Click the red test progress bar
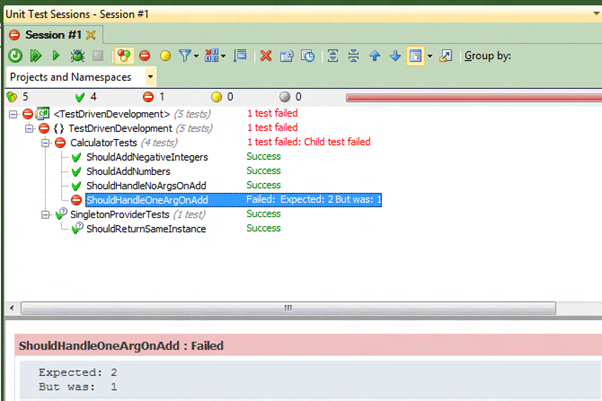 [474, 98]
